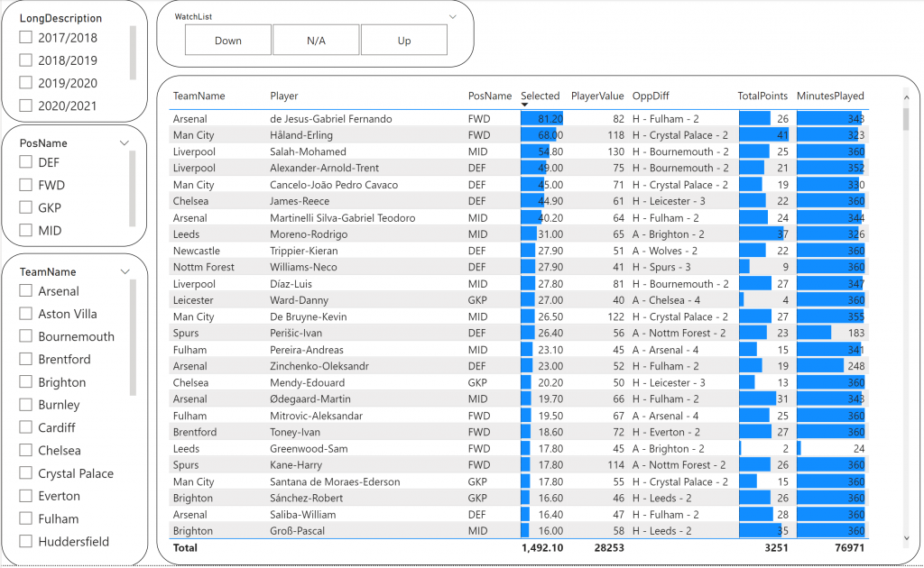Check the 2018/2019 season checkbox
This screenshot has width=924, height=568.
(25, 60)
